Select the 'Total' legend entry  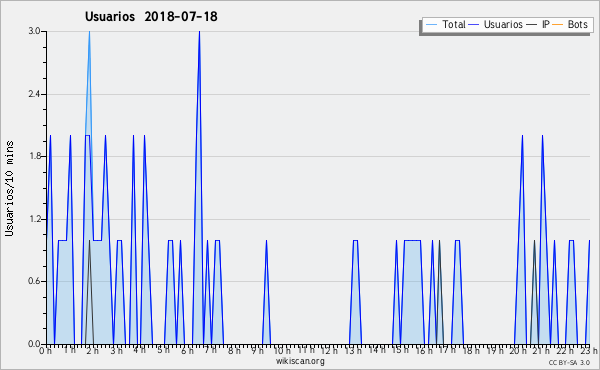click(x=445, y=24)
